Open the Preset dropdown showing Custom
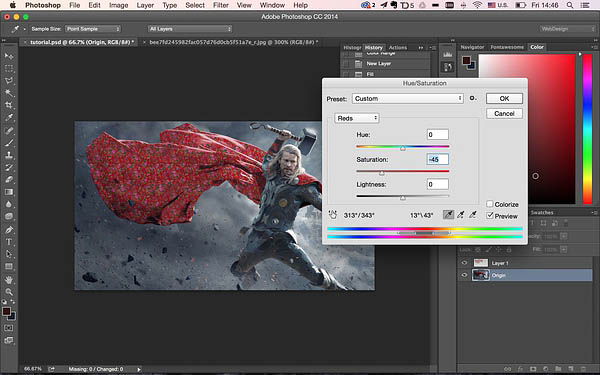This screenshot has width=600, height=375. coord(408,99)
